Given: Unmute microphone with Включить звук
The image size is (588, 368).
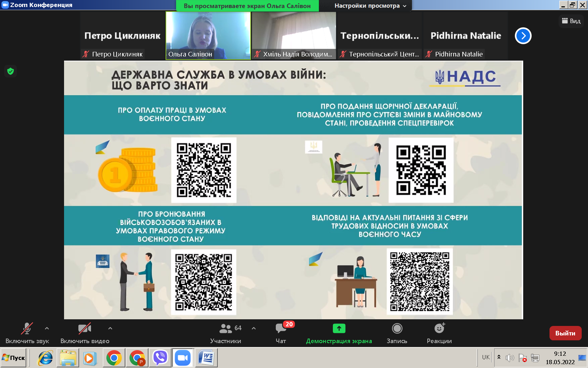Looking at the screenshot, I should [27, 333].
